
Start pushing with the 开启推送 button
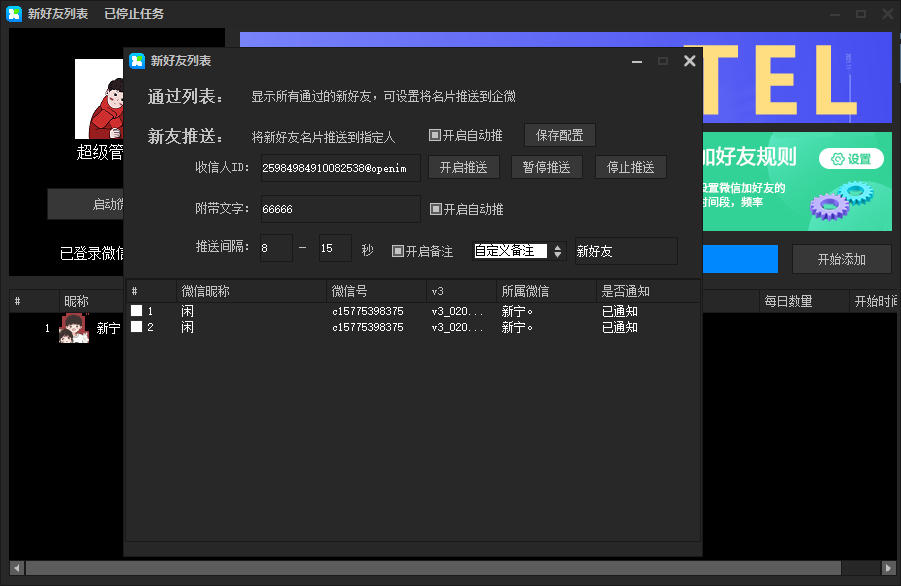click(463, 167)
